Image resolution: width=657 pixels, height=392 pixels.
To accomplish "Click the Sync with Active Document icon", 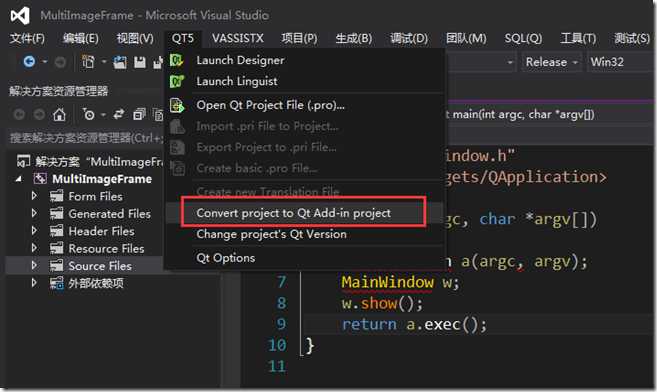I will (119, 114).
